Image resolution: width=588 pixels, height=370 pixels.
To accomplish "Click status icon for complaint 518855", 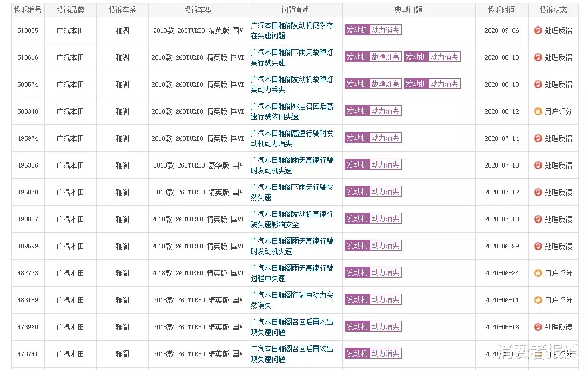I will click(x=538, y=30).
